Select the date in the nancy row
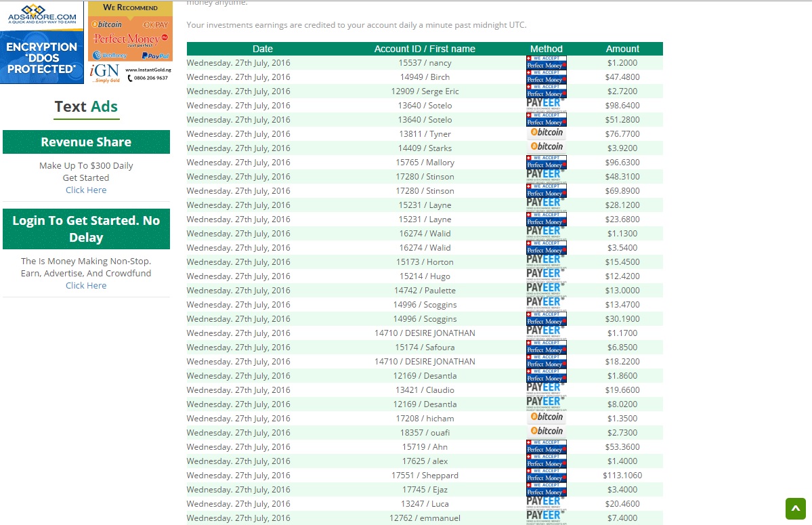 238,62
